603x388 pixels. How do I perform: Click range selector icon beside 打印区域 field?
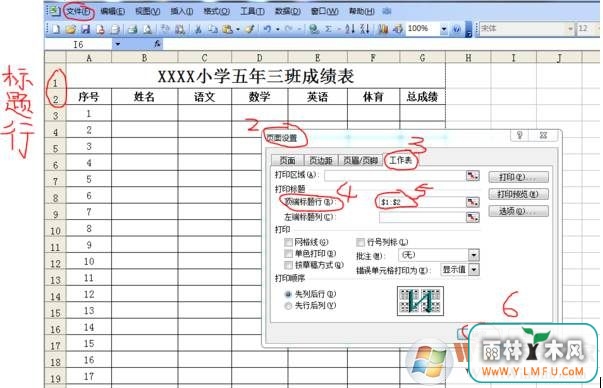(x=473, y=176)
